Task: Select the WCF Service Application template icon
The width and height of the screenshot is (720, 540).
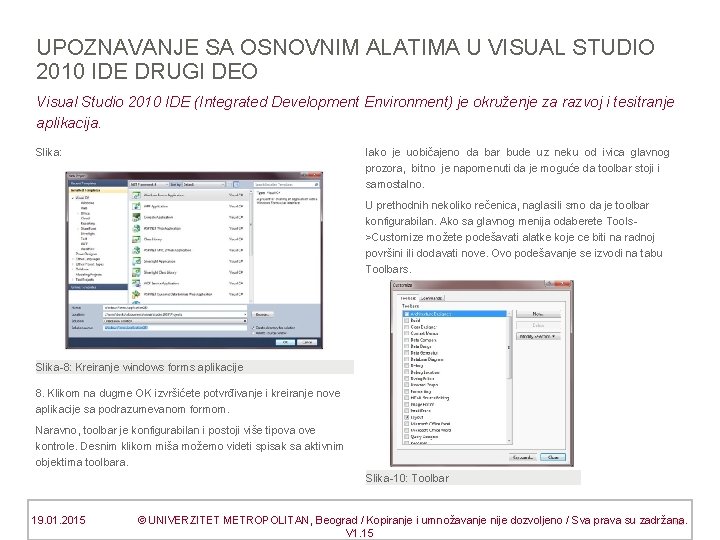Action: click(x=136, y=283)
